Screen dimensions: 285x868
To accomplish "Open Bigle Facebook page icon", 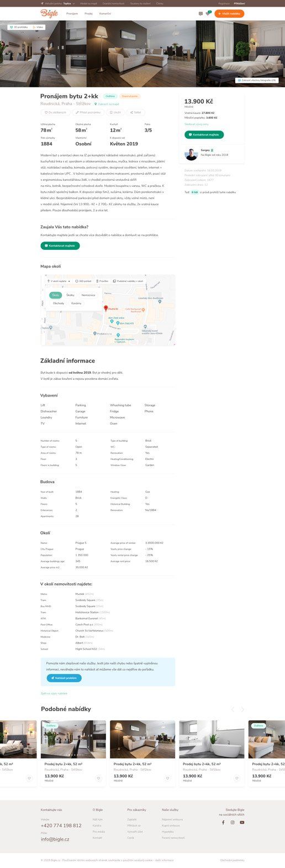I will click(223, 822).
